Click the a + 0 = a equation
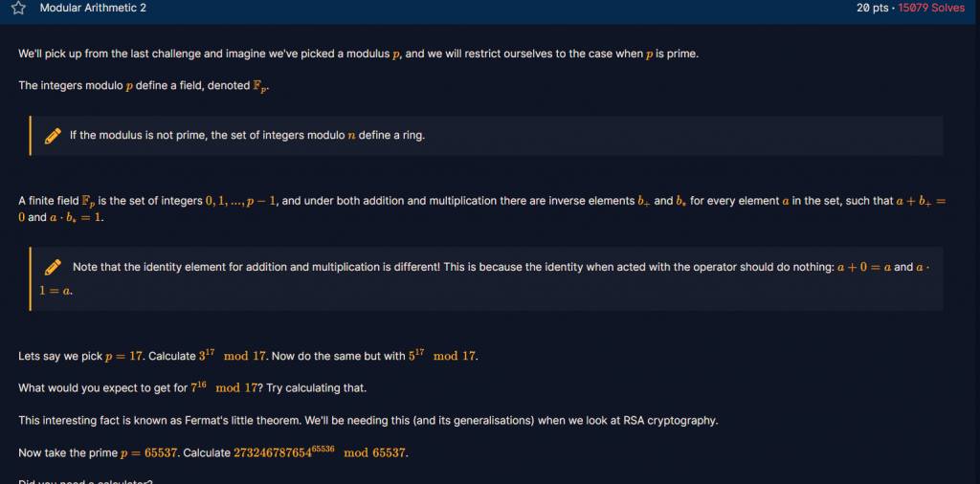Image resolution: width=980 pixels, height=484 pixels. 864,268
